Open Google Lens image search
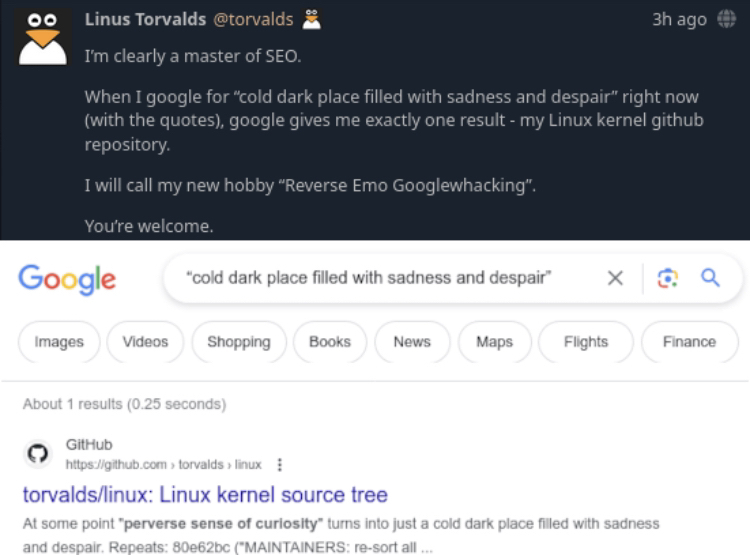Screen dimensions: 750x555 tap(666, 278)
